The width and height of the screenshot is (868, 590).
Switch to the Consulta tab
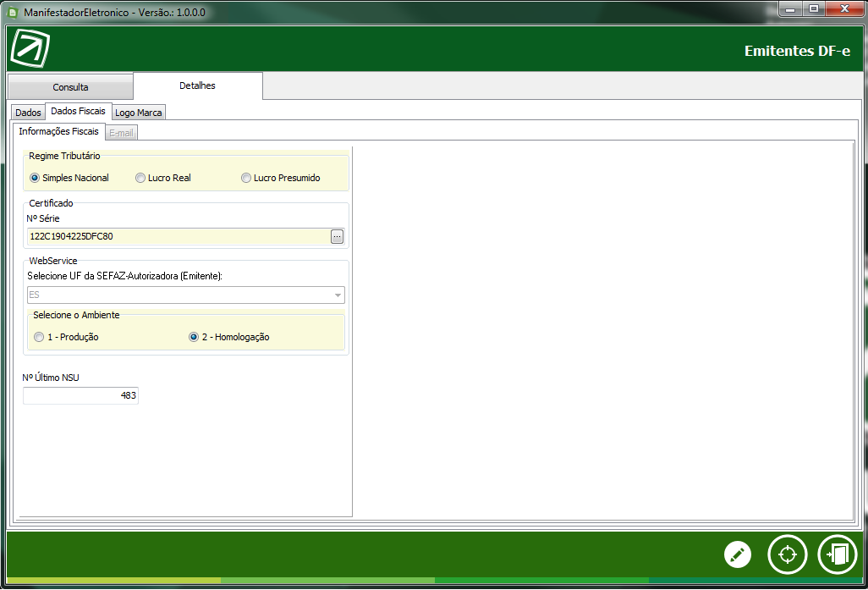pos(70,87)
